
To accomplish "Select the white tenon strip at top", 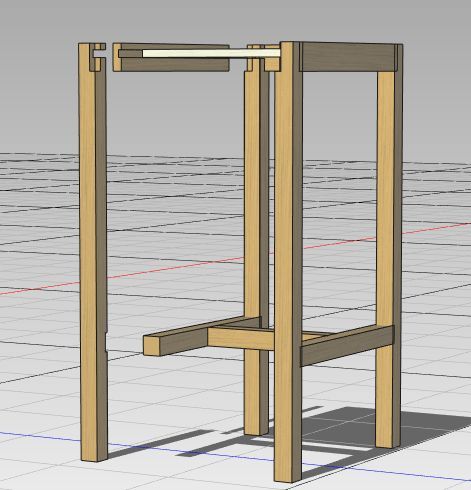I will coord(211,53).
